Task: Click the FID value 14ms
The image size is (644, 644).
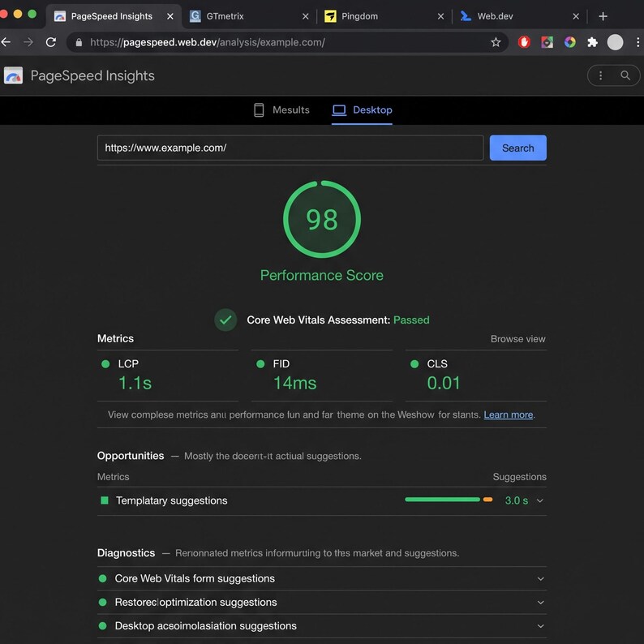Action: tap(295, 383)
